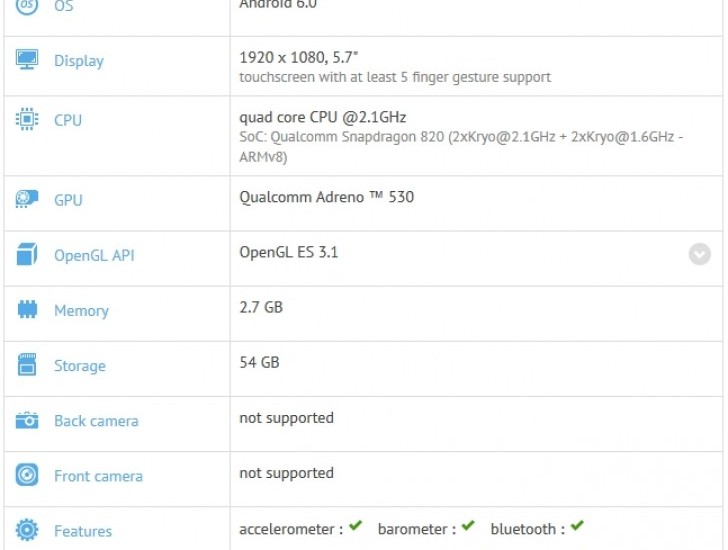Click the OS icon at top

(x=27, y=6)
